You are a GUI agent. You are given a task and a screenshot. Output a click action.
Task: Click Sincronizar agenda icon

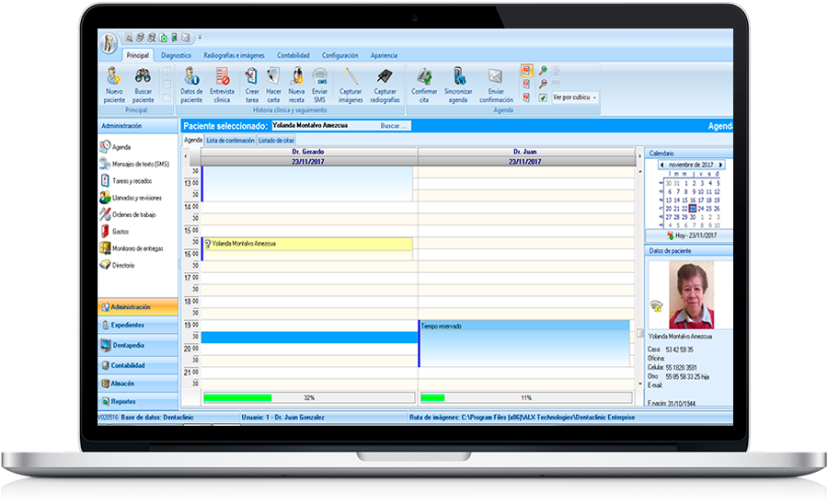(x=458, y=81)
